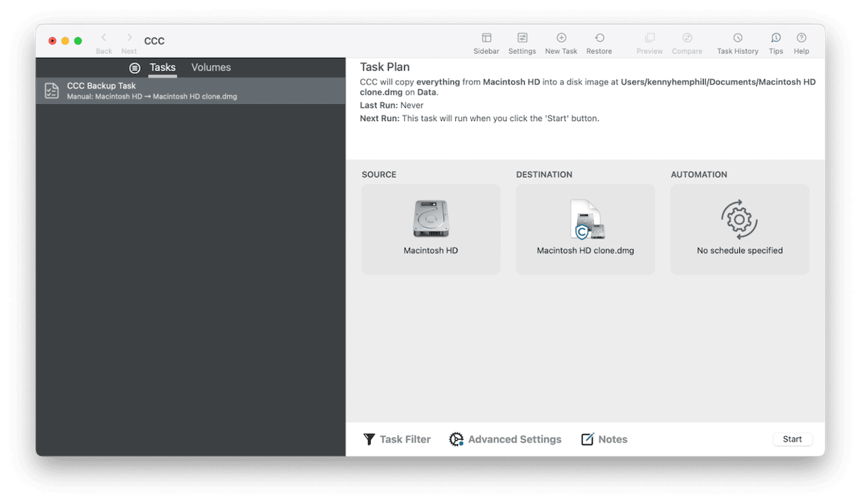Click the "Last Run: Never" line

tap(392, 105)
